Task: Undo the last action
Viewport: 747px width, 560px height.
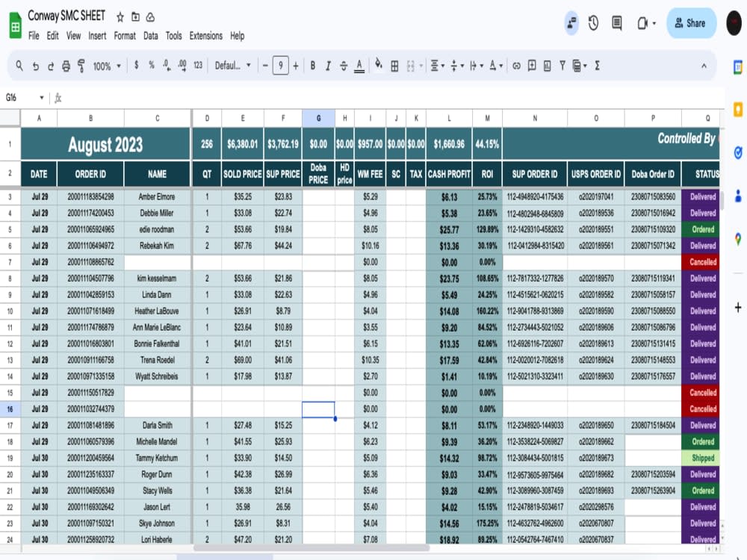Action: point(36,66)
